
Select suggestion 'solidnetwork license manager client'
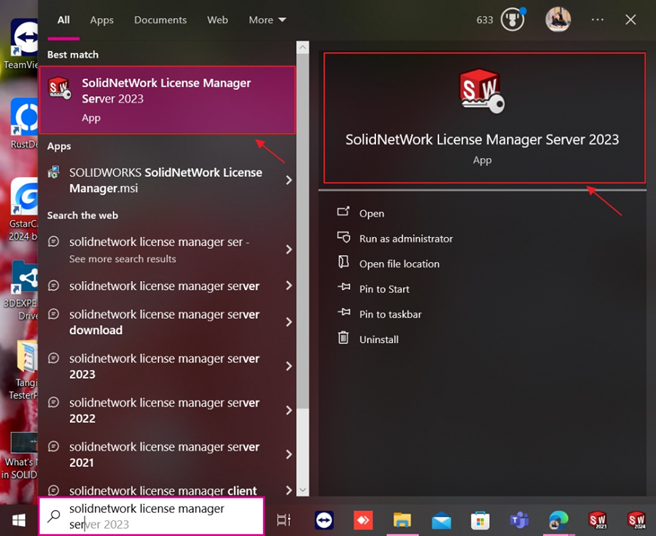click(167, 490)
